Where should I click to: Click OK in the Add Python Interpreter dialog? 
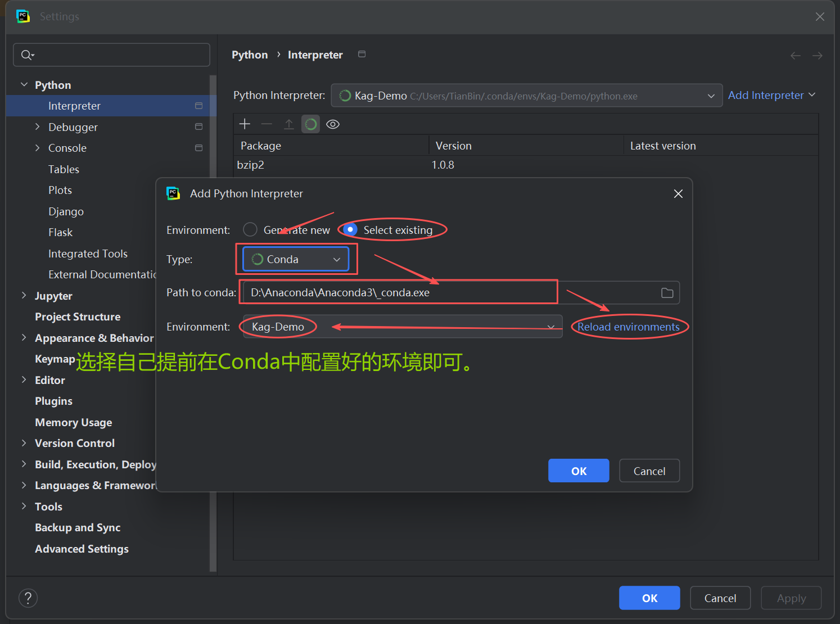pos(579,471)
